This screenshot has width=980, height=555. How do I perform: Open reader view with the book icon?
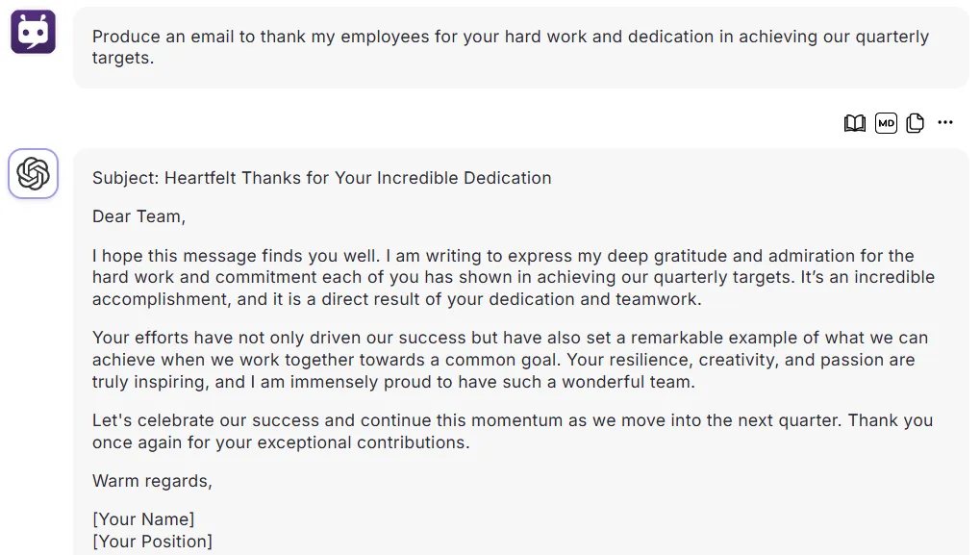click(x=854, y=123)
